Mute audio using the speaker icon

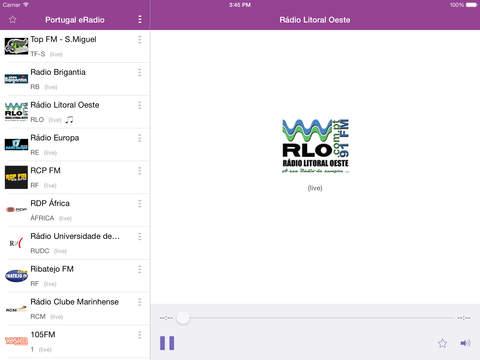pos(465,343)
